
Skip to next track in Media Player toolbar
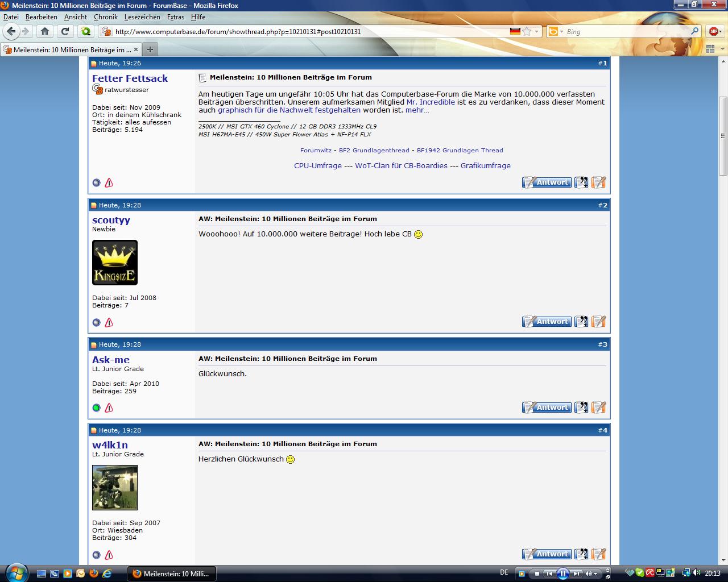click(x=577, y=573)
